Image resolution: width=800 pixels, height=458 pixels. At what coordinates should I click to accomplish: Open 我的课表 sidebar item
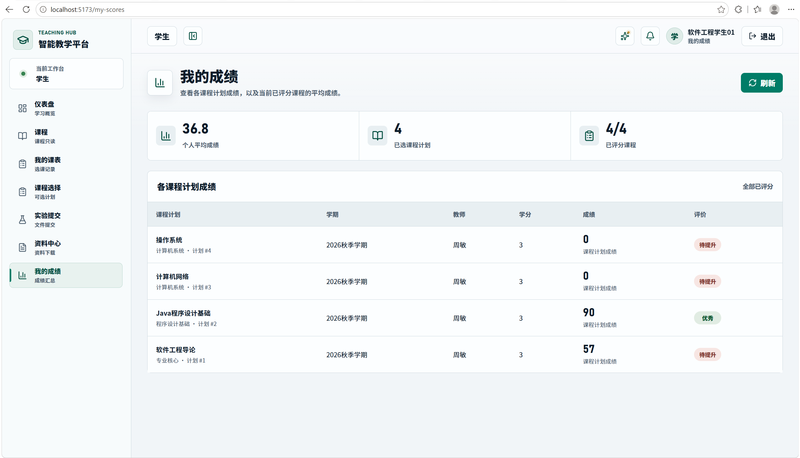click(x=66, y=164)
